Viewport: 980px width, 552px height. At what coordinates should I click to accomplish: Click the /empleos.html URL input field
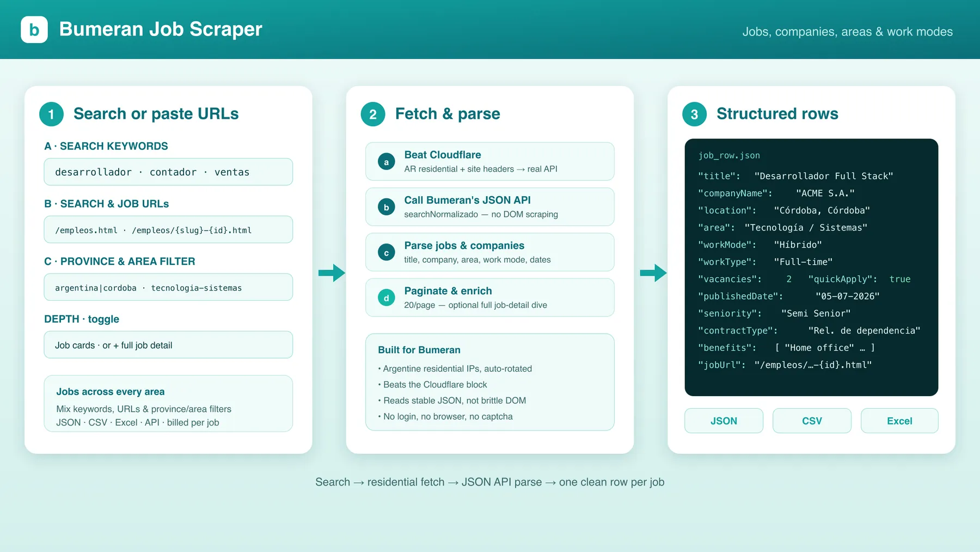tap(168, 230)
